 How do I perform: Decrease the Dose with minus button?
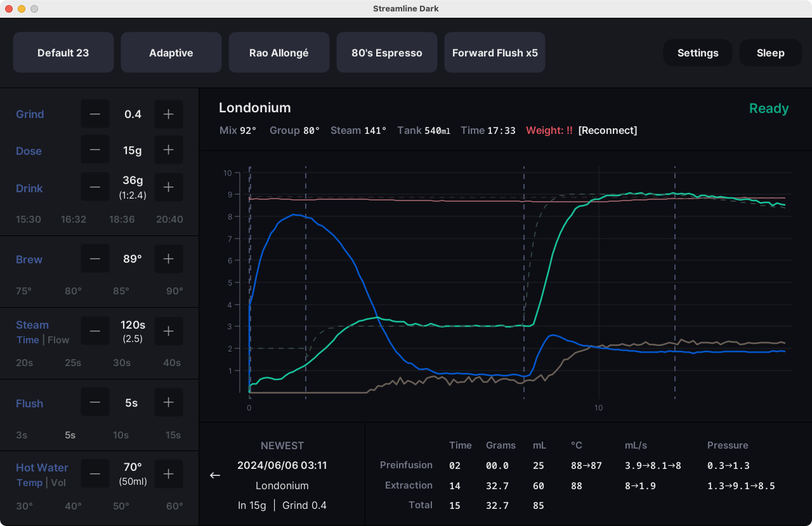click(x=95, y=150)
